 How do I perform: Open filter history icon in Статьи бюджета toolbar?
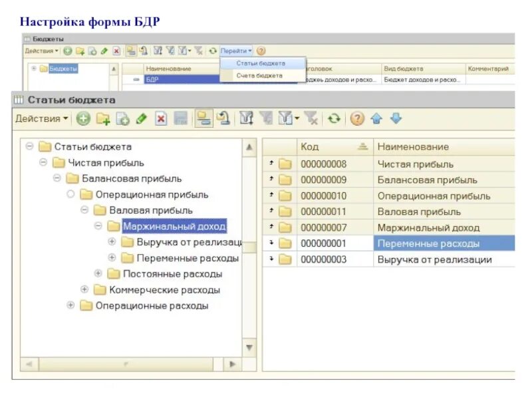(x=285, y=118)
